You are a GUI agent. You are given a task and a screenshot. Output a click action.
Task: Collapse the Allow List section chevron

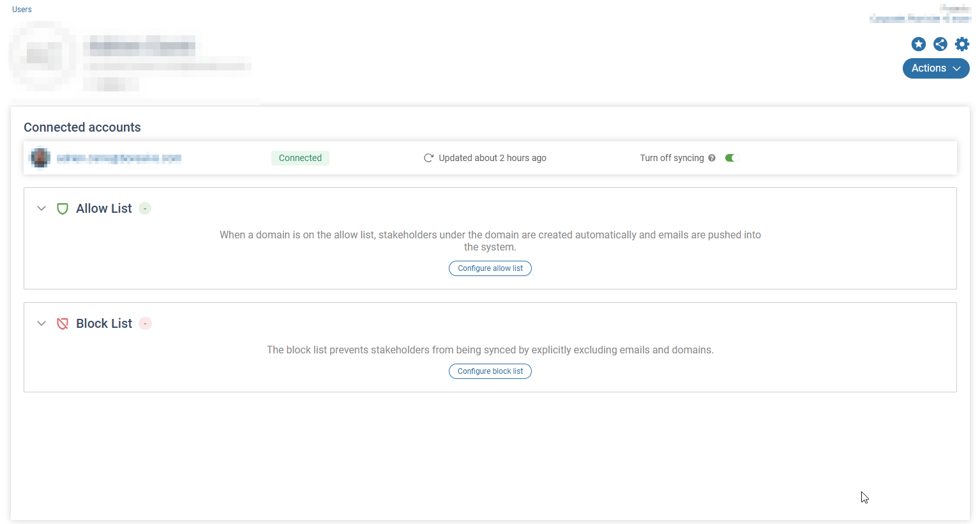tap(41, 208)
